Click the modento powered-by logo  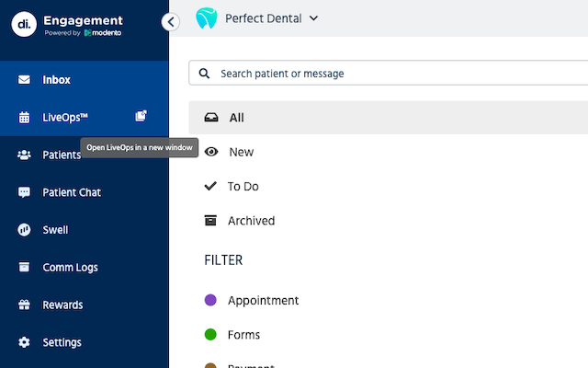103,33
